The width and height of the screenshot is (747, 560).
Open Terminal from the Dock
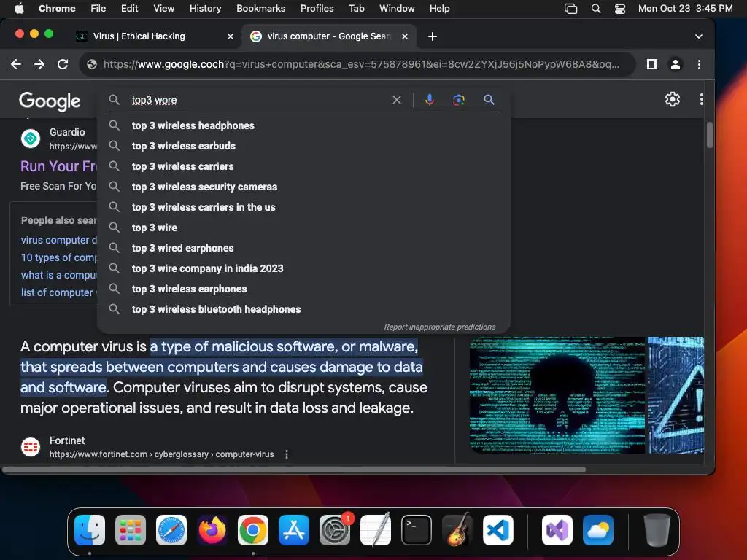click(417, 530)
